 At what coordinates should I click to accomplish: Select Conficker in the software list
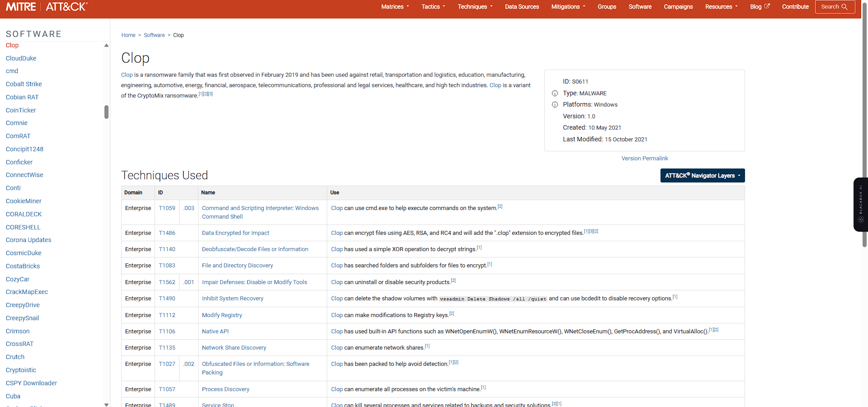(x=19, y=162)
